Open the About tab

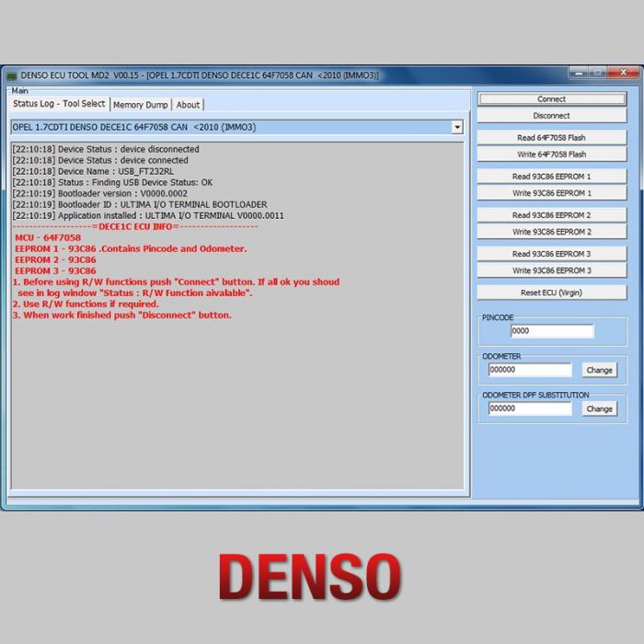(188, 105)
